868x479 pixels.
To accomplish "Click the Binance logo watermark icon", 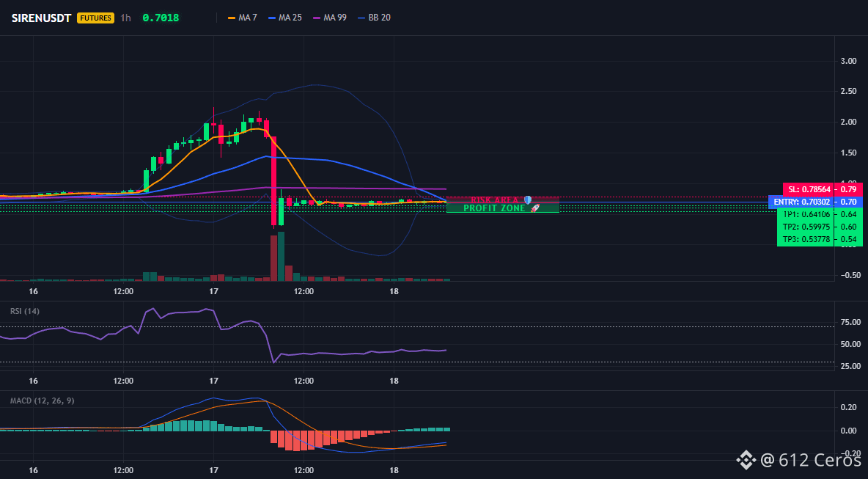I will pyautogui.click(x=746, y=459).
